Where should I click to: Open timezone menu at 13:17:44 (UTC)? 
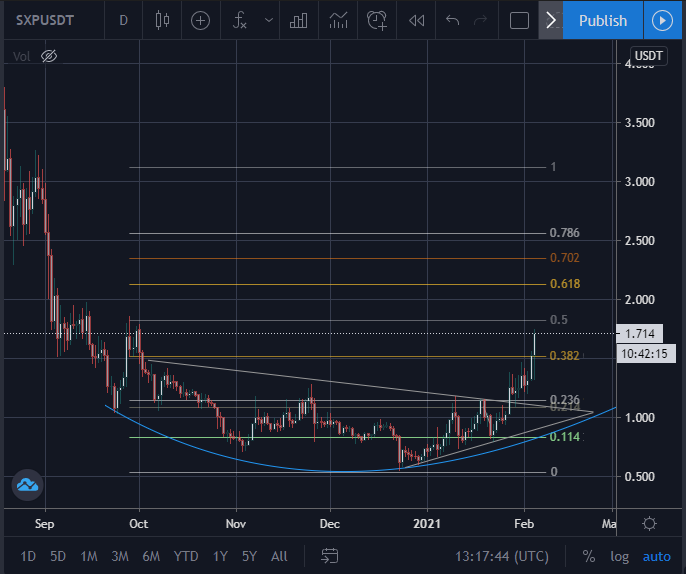tap(502, 556)
